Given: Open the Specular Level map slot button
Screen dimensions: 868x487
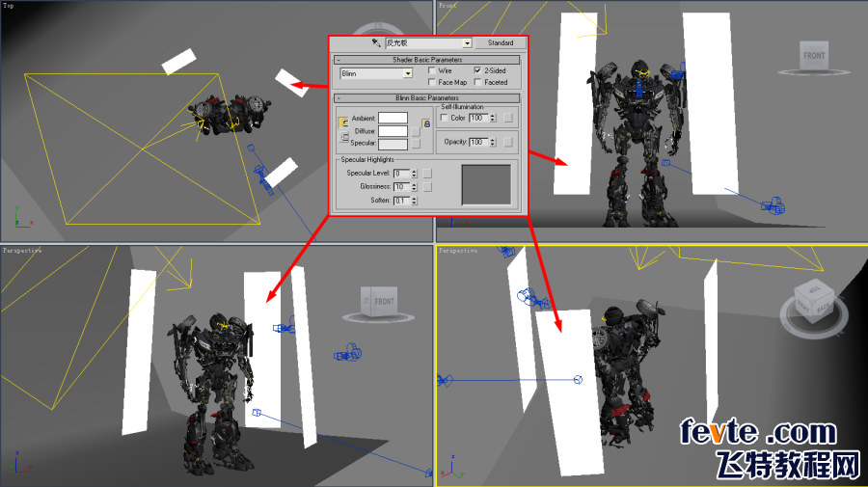Looking at the screenshot, I should point(427,174).
